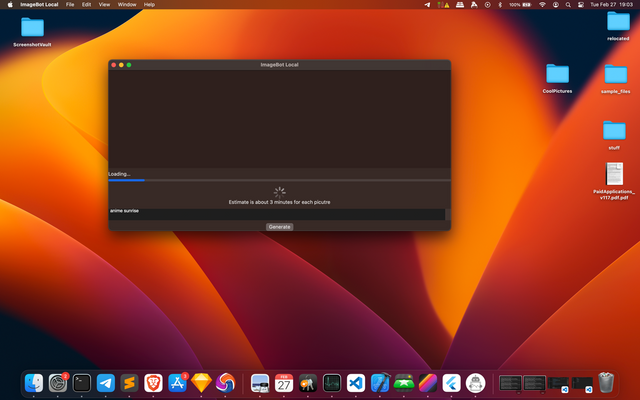Click the loading spinner above the estimate text
The image size is (640, 400).
pos(280,192)
